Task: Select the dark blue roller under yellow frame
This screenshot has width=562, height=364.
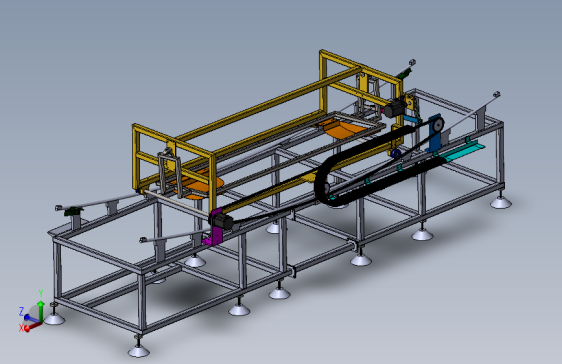Action: pos(396,153)
